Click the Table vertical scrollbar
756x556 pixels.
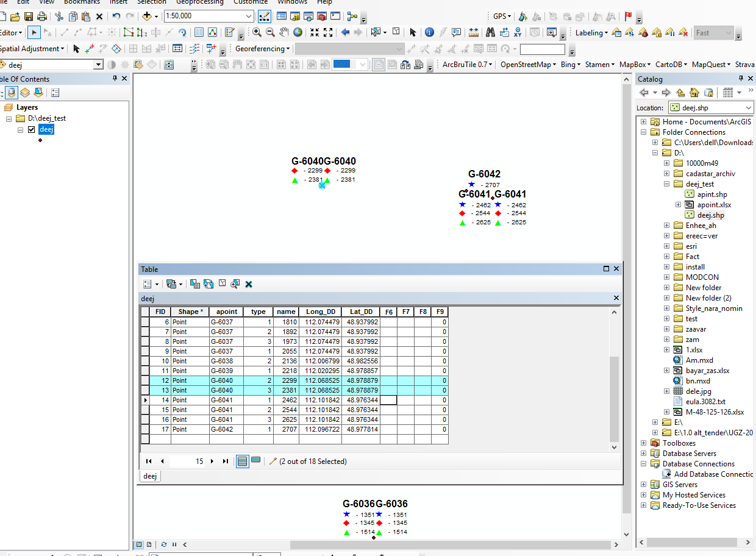(615, 399)
